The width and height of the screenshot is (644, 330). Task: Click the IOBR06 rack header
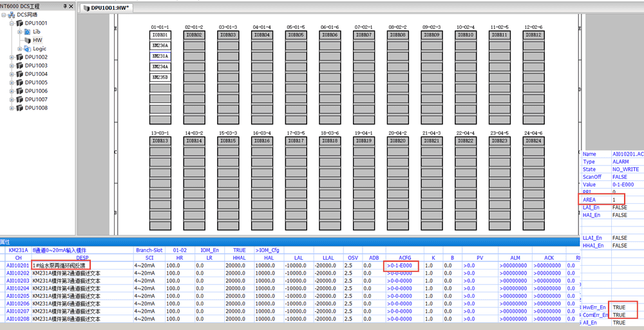pos(330,35)
